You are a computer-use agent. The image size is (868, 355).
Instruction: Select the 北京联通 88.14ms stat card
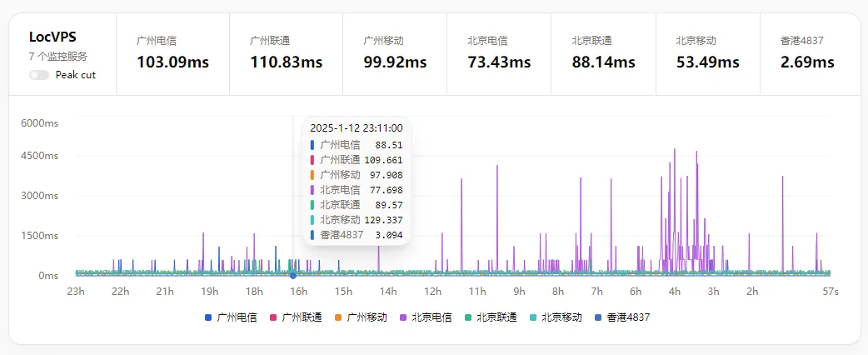point(603,54)
